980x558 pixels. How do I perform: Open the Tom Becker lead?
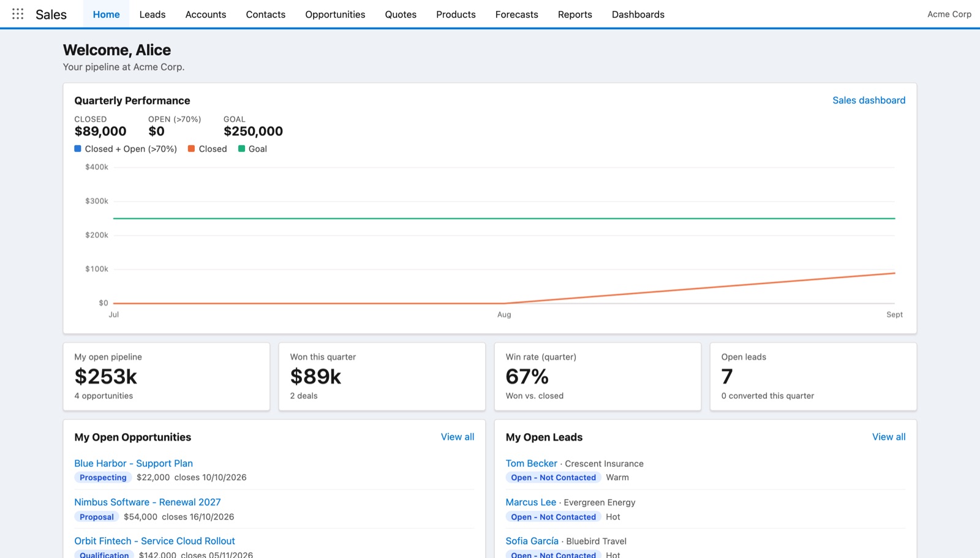(x=531, y=464)
